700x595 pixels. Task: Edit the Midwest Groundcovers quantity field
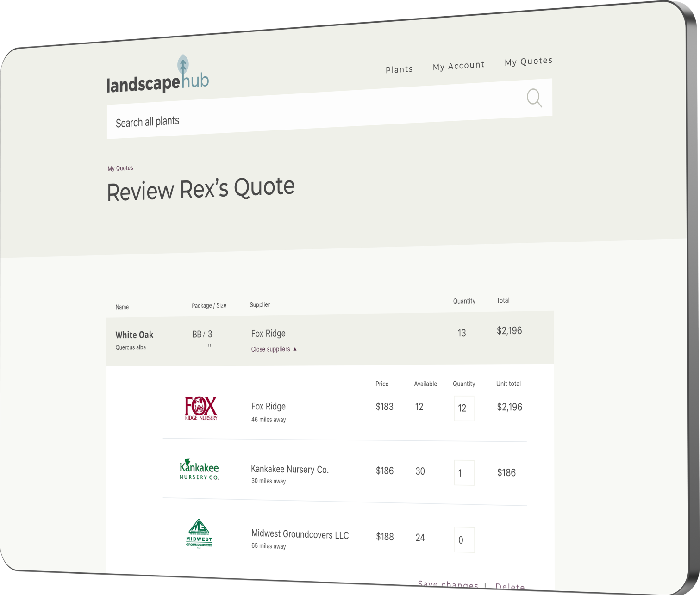464,540
